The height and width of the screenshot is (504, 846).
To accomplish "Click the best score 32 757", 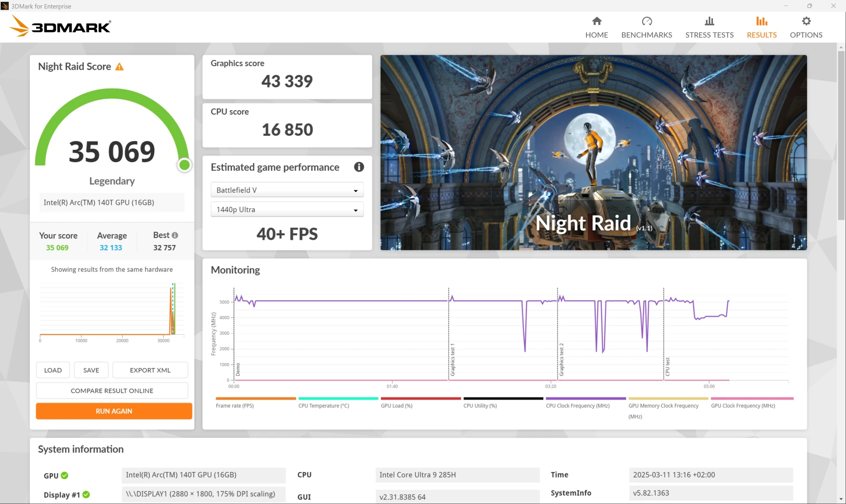I will 164,248.
